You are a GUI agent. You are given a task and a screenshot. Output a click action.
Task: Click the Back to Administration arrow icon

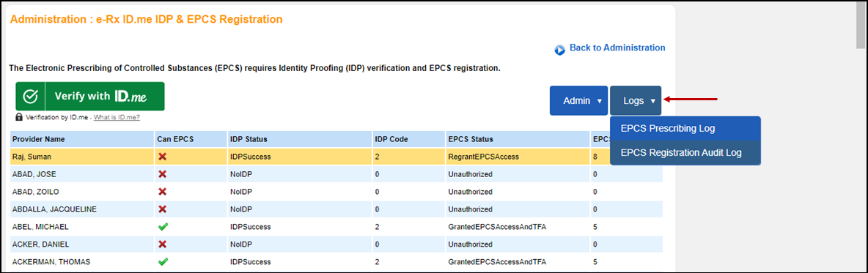coord(559,50)
